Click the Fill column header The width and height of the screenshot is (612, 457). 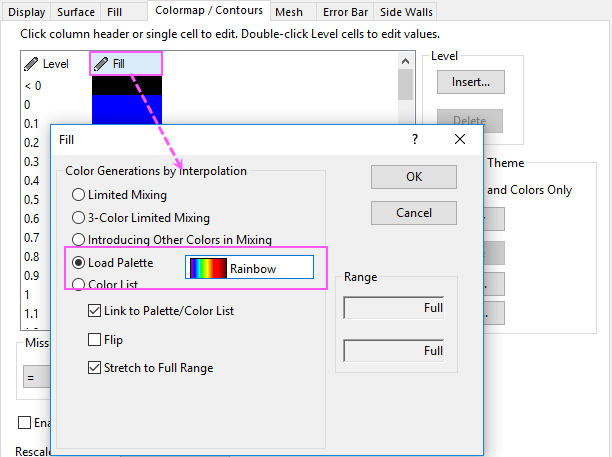point(126,63)
